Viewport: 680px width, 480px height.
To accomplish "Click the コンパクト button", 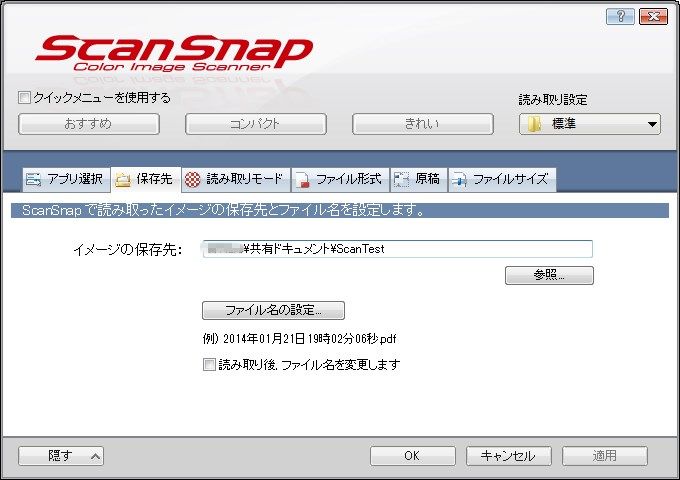I will coord(256,124).
